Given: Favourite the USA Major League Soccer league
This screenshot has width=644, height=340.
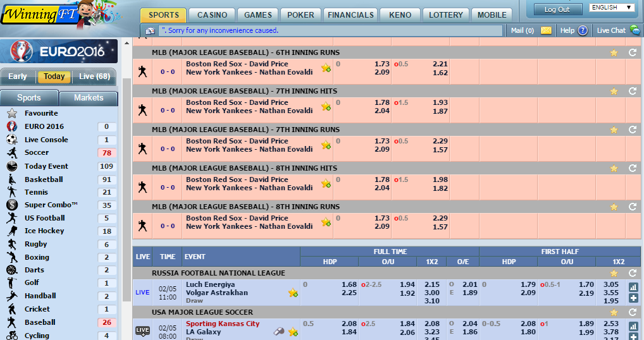Looking at the screenshot, I should (x=614, y=313).
